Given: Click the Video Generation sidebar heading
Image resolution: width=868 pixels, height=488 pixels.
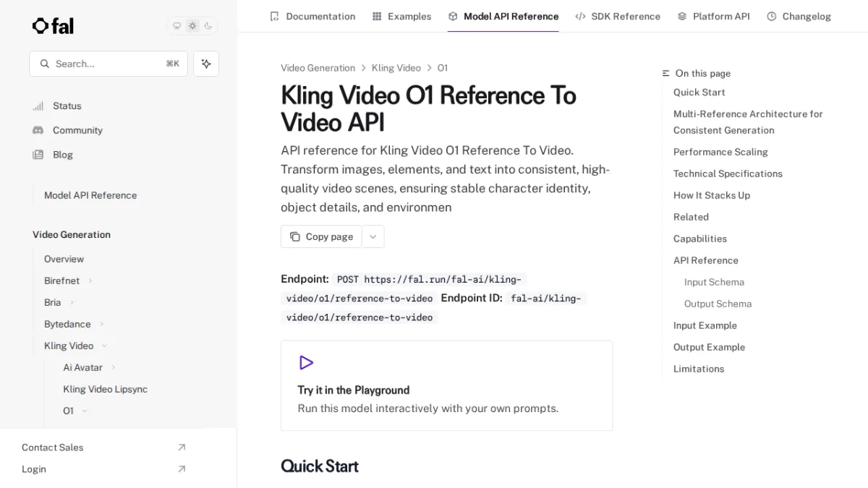Looking at the screenshot, I should coord(72,234).
